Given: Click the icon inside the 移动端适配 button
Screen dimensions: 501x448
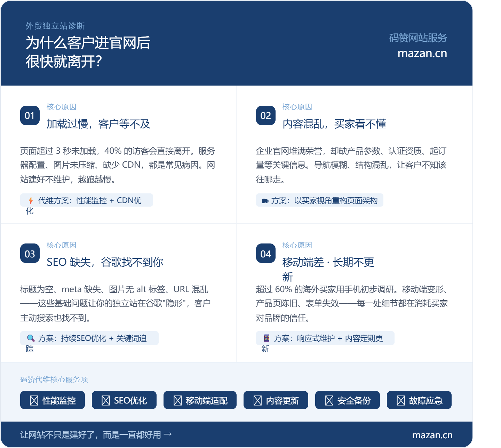Looking at the screenshot, I should click(177, 401).
